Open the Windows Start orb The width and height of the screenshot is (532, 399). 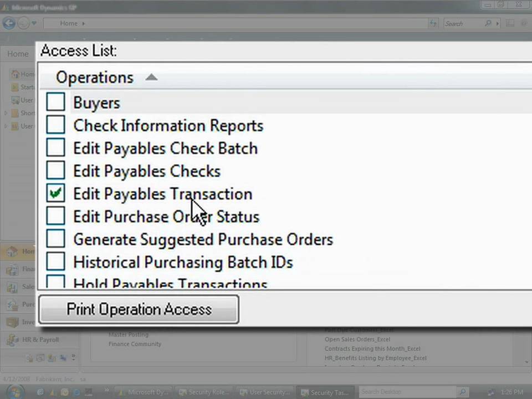pos(15,392)
